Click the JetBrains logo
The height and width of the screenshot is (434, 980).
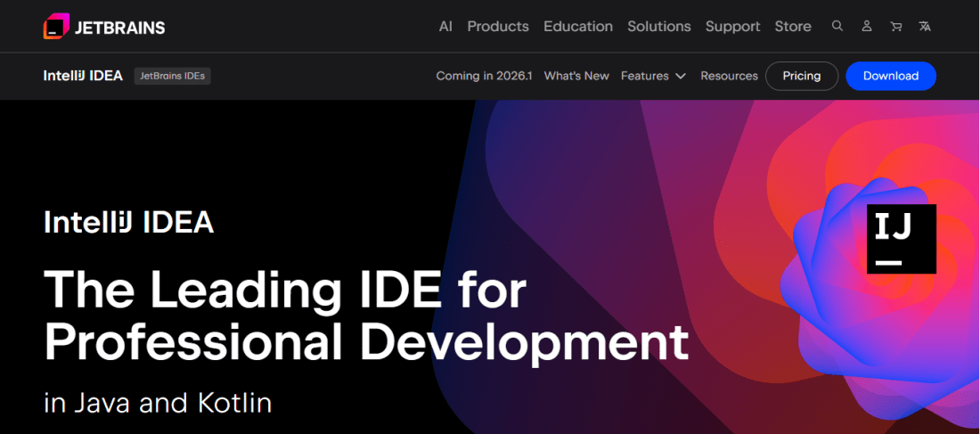(104, 27)
